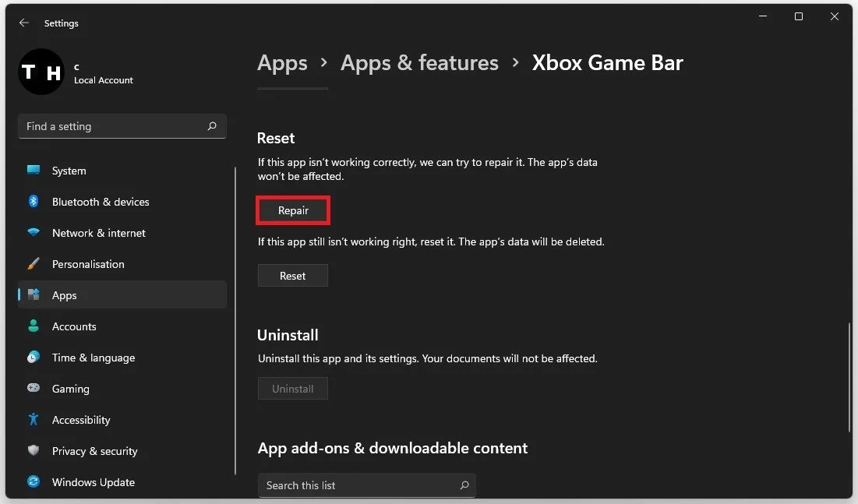Image resolution: width=858 pixels, height=504 pixels.
Task: Open the settings search magnifier
Action: (211, 125)
